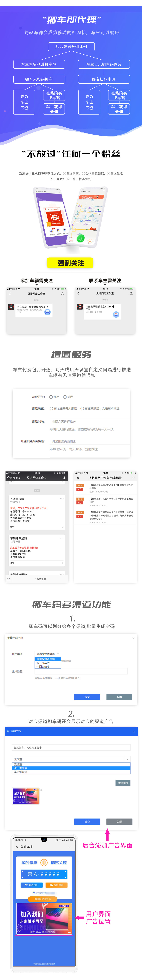This screenshot has height=980, width=142.
Task: Open the 请选择投放渠道 dropdown
Action: pos(48,654)
